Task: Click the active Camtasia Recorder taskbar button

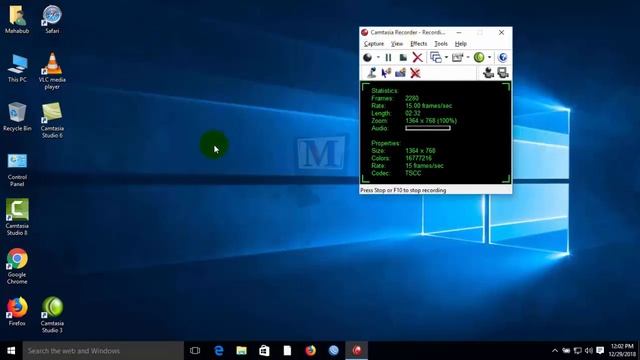Action: tap(357, 351)
